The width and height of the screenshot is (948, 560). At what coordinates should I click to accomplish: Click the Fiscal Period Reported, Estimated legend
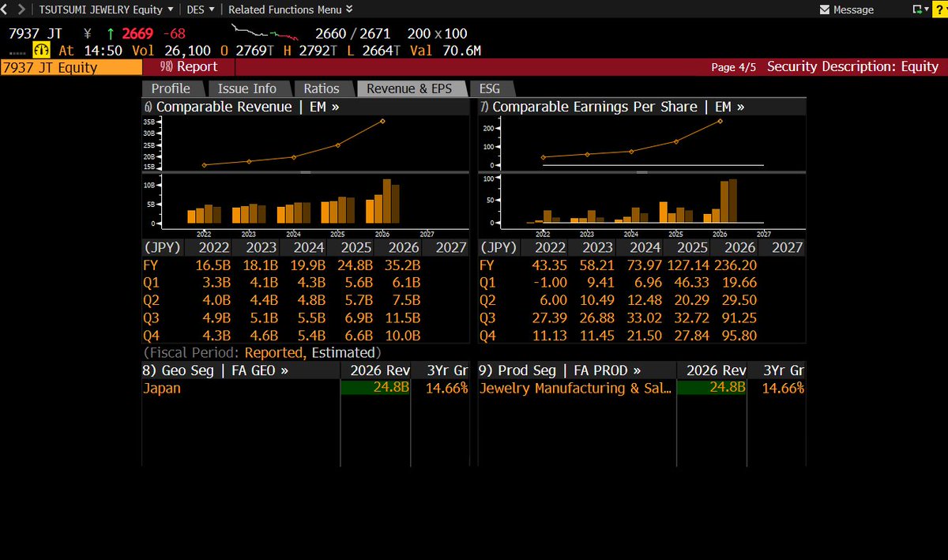262,352
